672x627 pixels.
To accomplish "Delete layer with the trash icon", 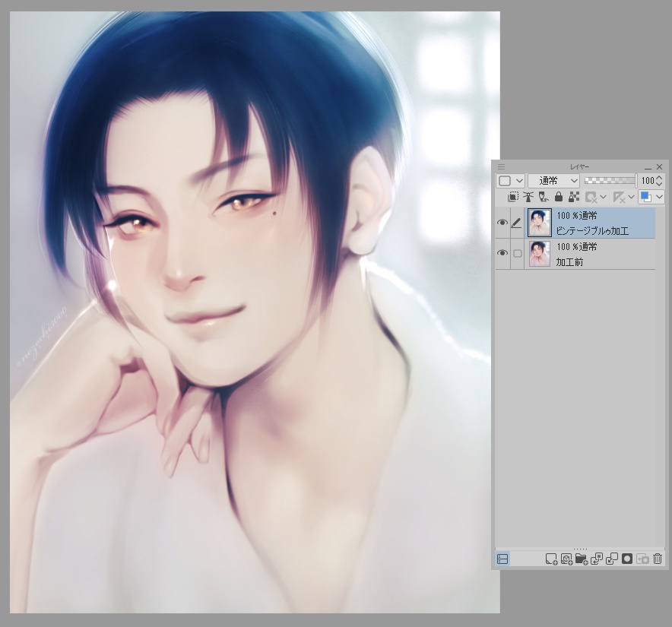I will click(658, 559).
